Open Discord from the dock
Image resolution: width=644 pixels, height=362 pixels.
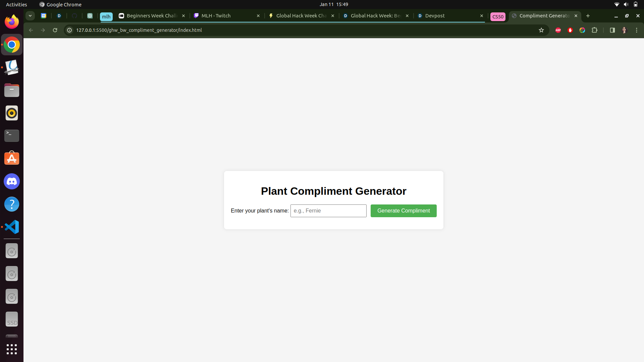[11, 181]
